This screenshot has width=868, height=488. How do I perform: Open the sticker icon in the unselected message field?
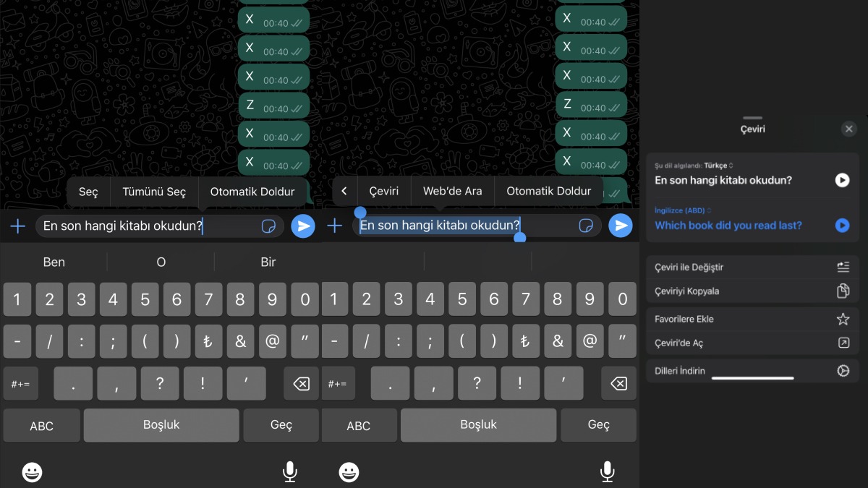click(268, 226)
